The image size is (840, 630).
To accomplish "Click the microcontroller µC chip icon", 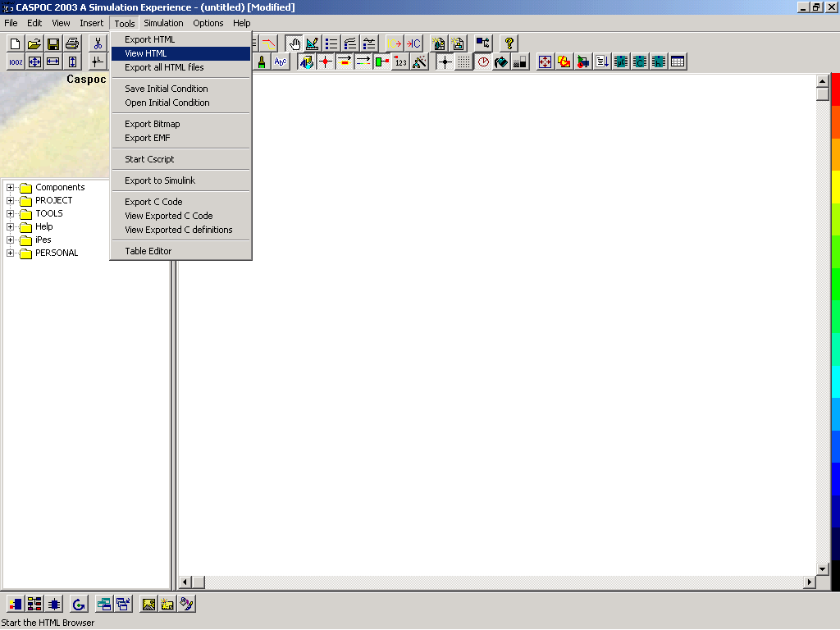I will [x=621, y=62].
